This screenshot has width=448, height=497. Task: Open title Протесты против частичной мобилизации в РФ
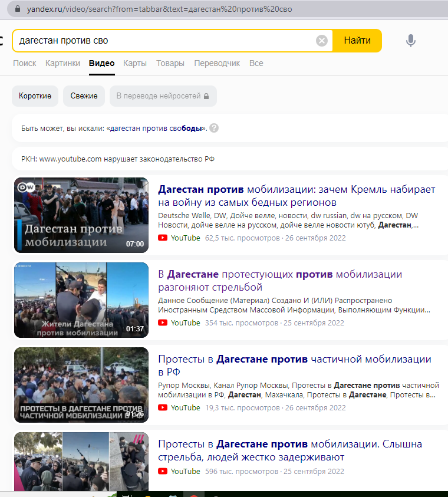(295, 366)
